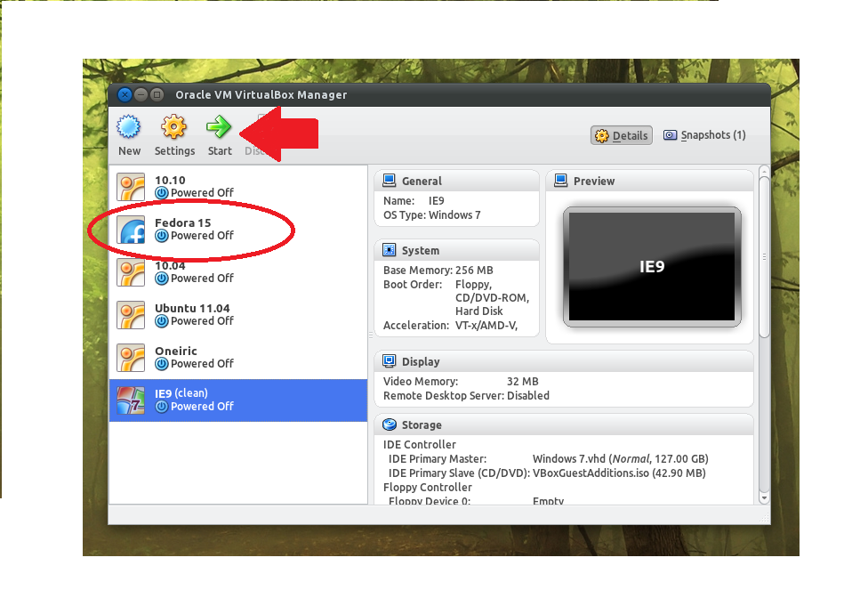Screen dimensions: 868x590
Task: Open Settings via the gear icon
Action: pyautogui.click(x=173, y=127)
